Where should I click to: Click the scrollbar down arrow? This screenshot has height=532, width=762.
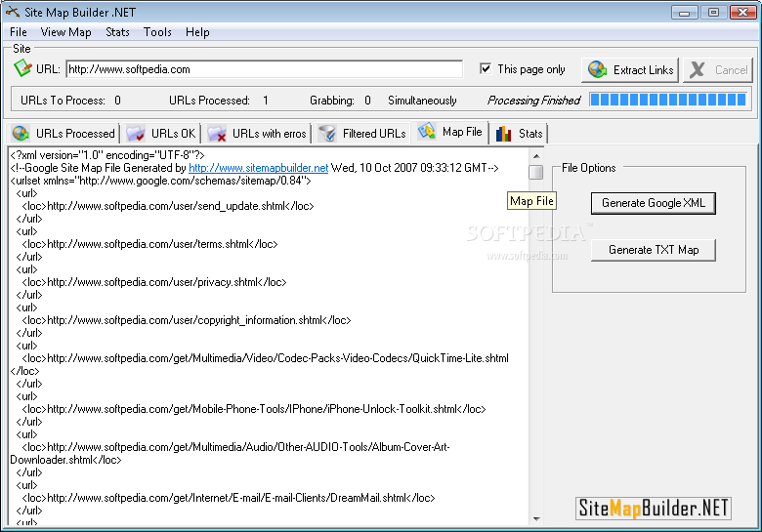[536, 518]
